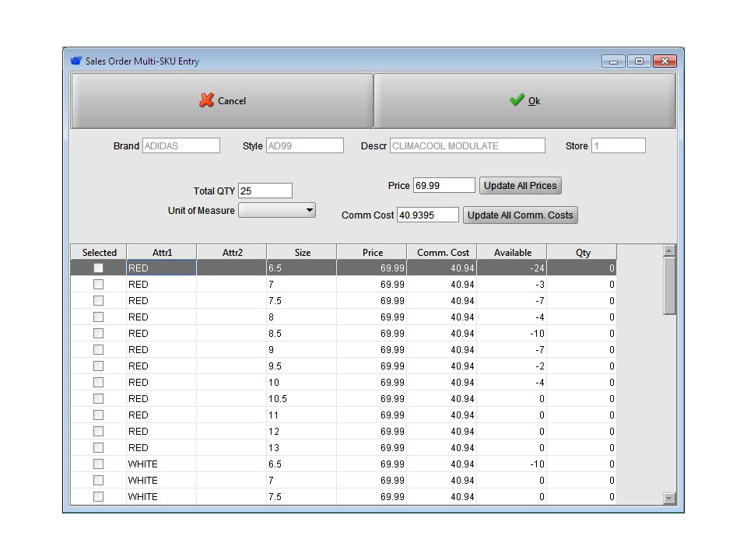Click the scrollbar up arrow
747x560 pixels.
[x=669, y=250]
